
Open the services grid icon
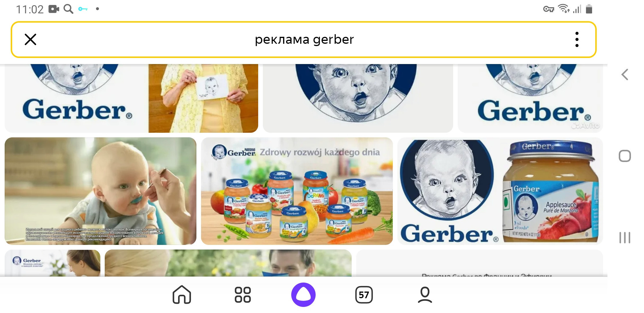pyautogui.click(x=243, y=295)
